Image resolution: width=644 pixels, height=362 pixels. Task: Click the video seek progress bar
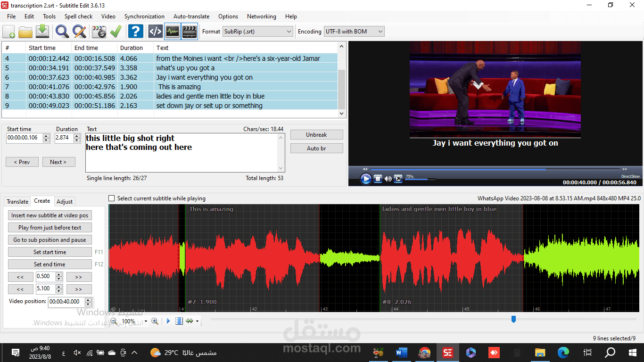coord(495,169)
